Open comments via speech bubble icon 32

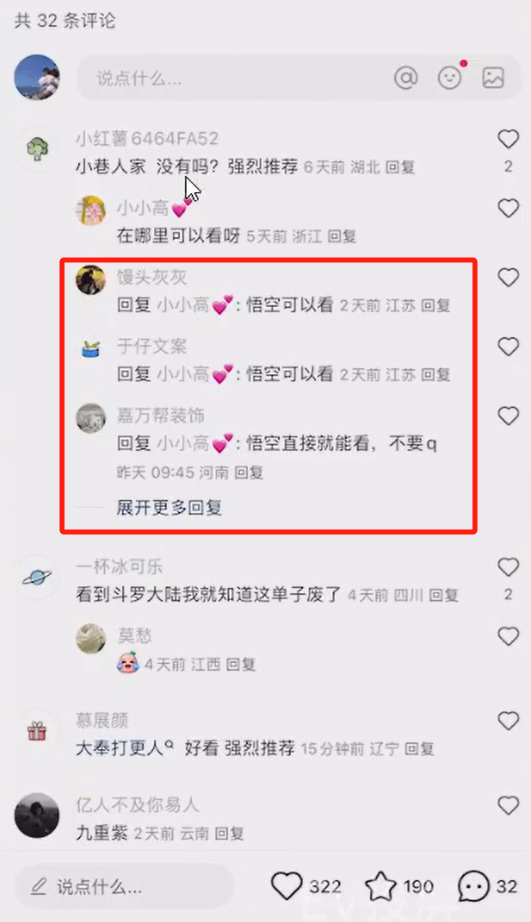point(473,886)
